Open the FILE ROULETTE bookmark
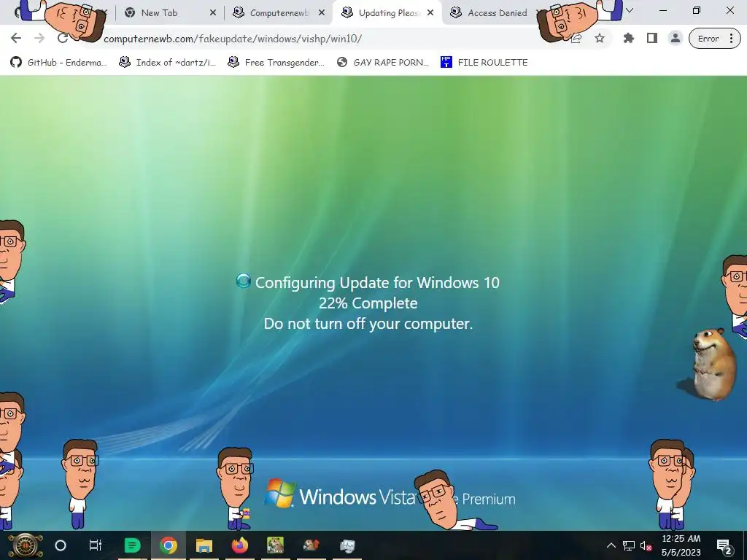747x560 pixels. click(484, 63)
